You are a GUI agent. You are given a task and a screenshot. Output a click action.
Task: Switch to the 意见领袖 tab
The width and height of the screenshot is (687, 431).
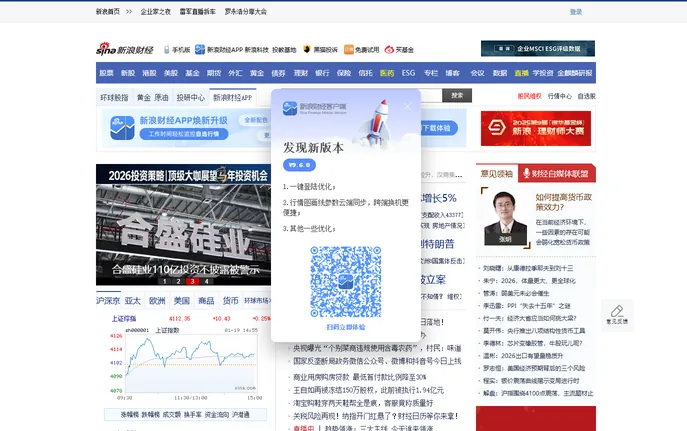[x=496, y=173]
